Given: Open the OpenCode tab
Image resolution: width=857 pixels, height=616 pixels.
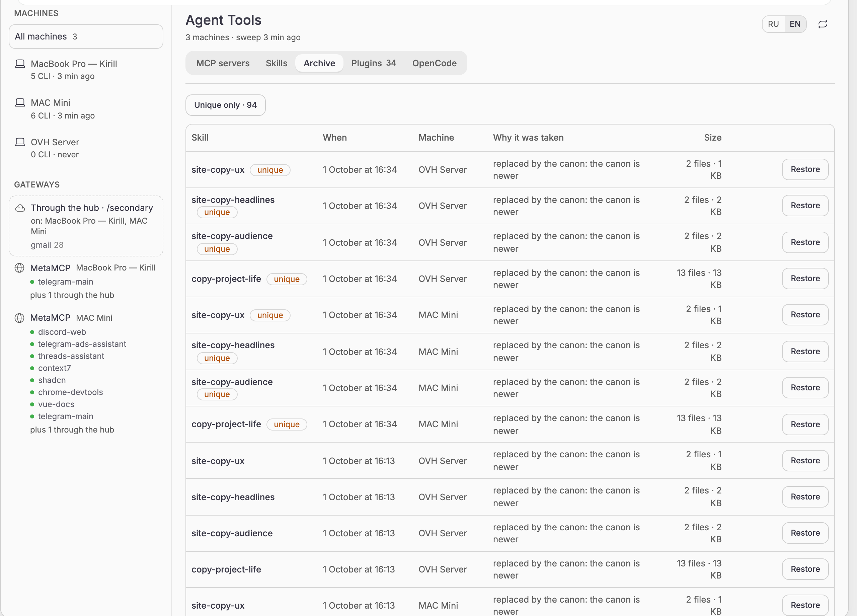Looking at the screenshot, I should [434, 63].
